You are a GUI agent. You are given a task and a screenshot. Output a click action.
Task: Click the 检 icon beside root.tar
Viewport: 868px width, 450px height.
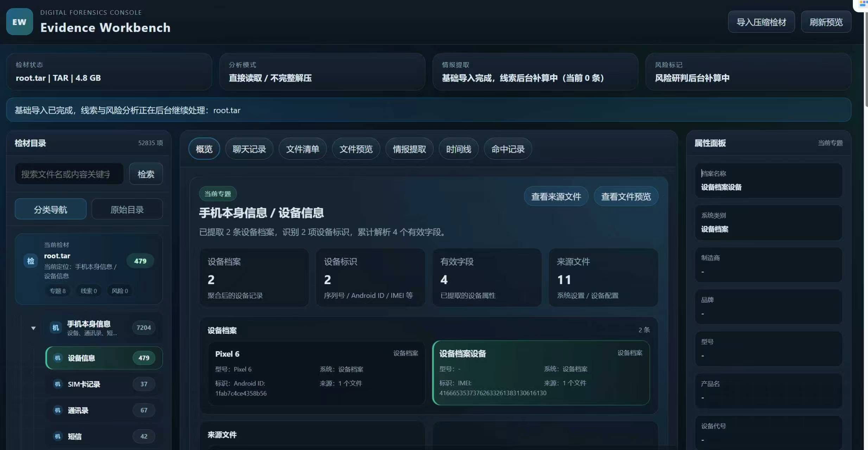coord(31,261)
